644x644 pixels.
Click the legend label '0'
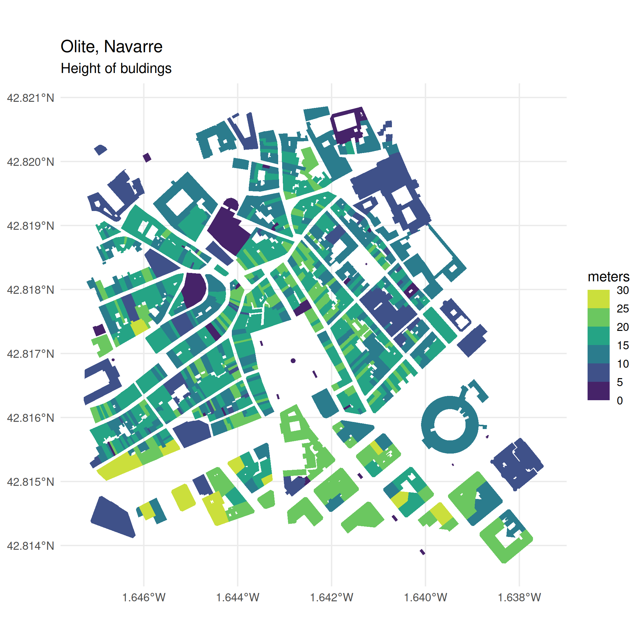[620, 400]
